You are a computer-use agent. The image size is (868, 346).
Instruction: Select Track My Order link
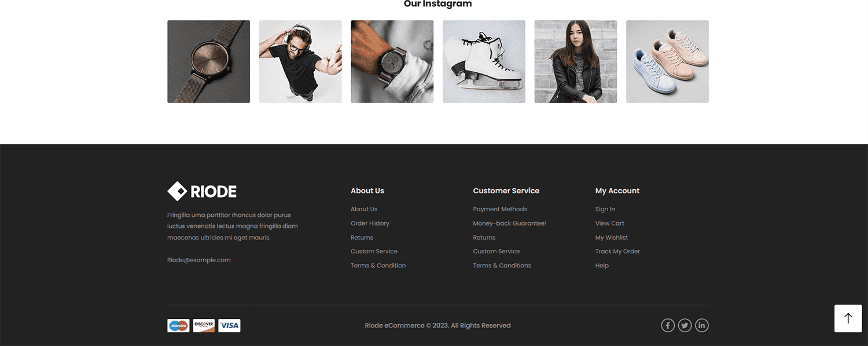pos(617,252)
